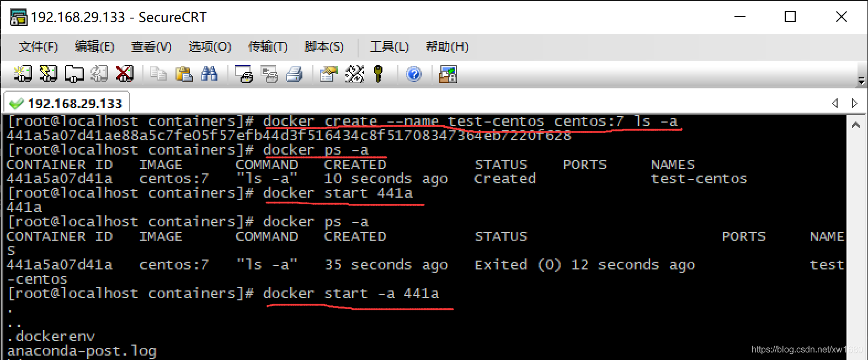Viewport: 868px width, 360px height.
Task: Open Find with the binoculars icon
Action: click(209, 74)
